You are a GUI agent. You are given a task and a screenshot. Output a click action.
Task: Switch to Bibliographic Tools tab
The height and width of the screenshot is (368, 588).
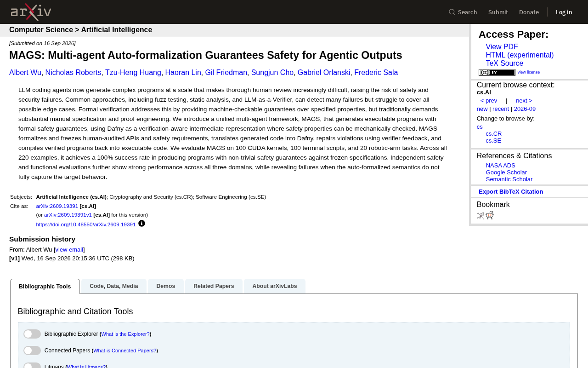pos(45,287)
